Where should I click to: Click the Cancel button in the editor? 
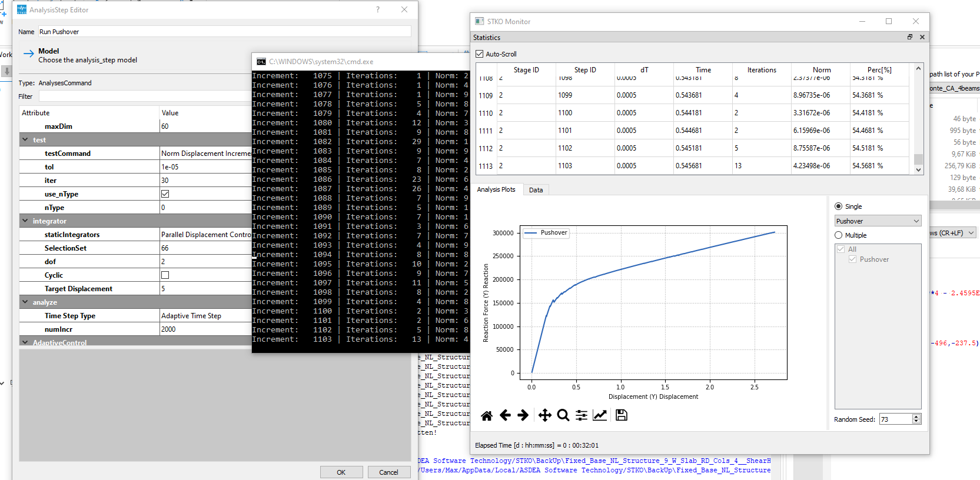[389, 472]
